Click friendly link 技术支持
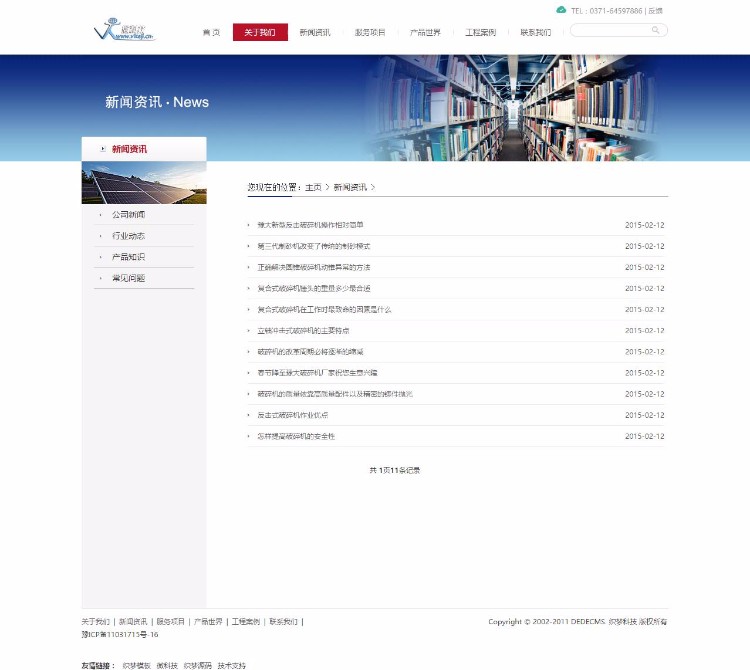Image resolution: width=750 pixels, height=670 pixels. click(x=232, y=665)
